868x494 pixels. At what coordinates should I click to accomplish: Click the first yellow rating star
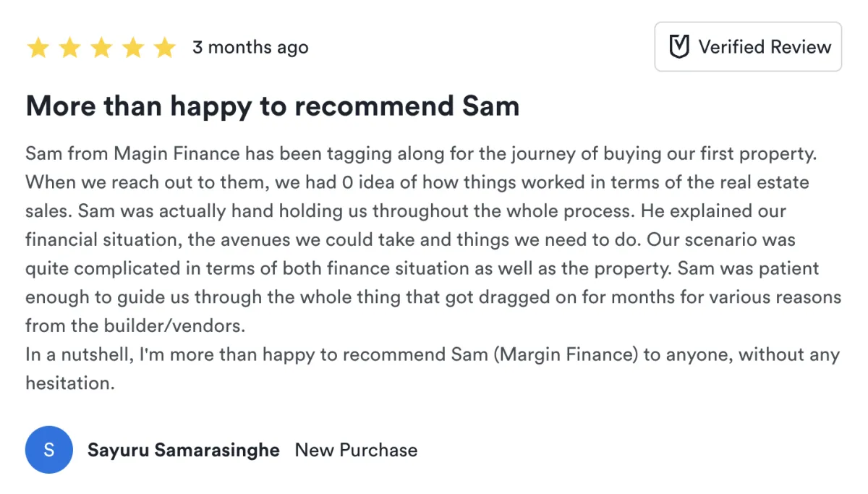click(x=38, y=48)
